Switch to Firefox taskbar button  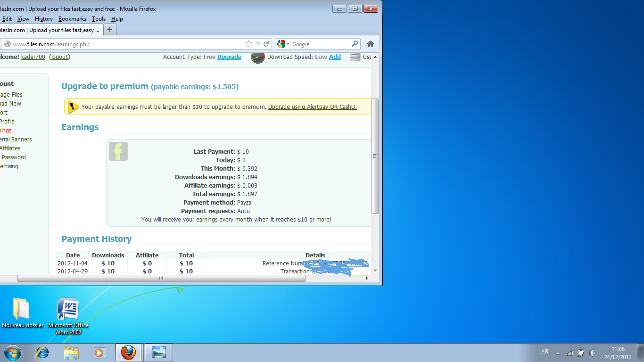coord(128,352)
